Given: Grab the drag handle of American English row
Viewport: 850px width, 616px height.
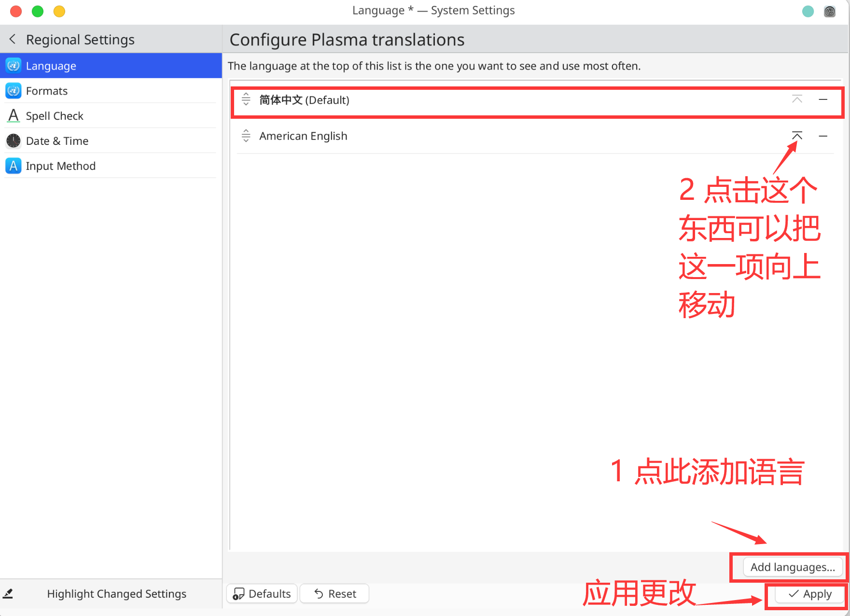Looking at the screenshot, I should 246,136.
